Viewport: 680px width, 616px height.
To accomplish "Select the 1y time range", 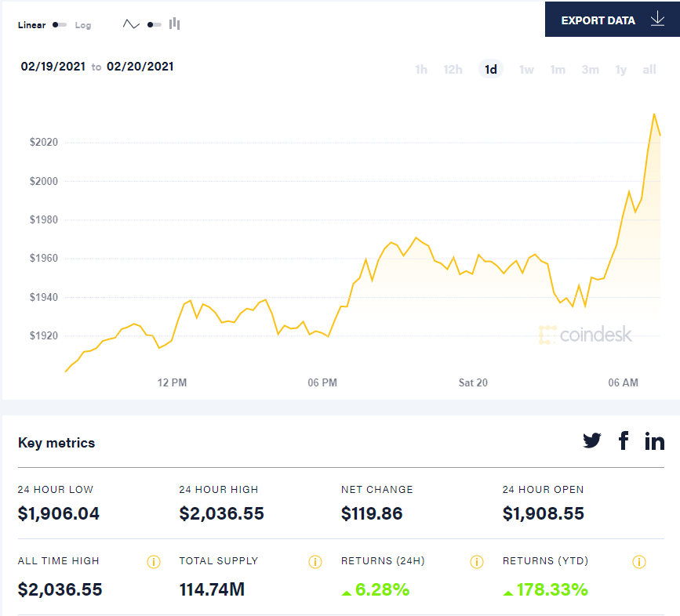I will pos(620,69).
